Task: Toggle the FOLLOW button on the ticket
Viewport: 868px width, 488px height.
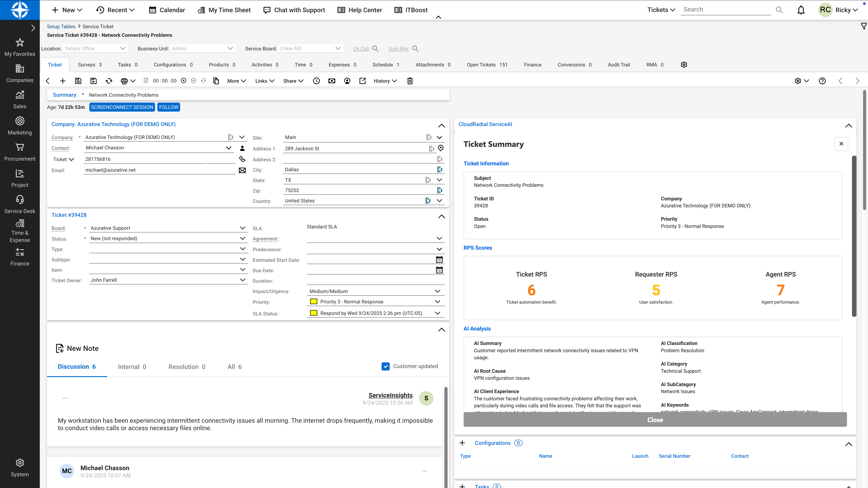Action: point(168,107)
